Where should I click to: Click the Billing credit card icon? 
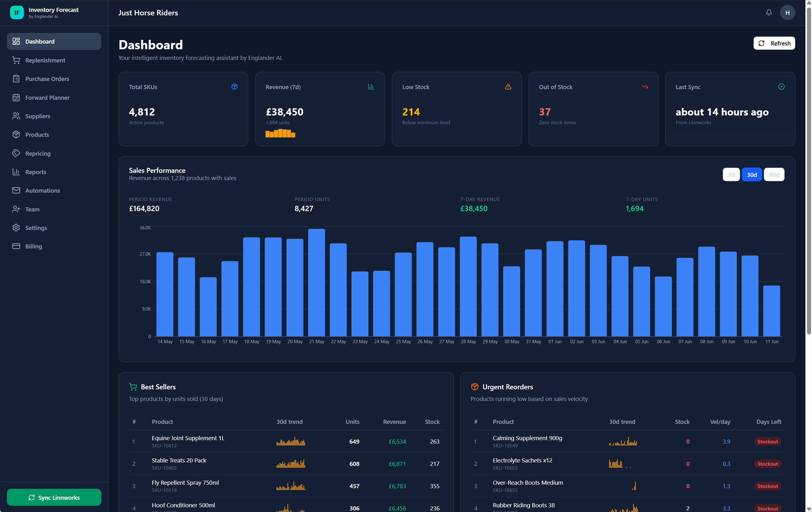tap(16, 246)
